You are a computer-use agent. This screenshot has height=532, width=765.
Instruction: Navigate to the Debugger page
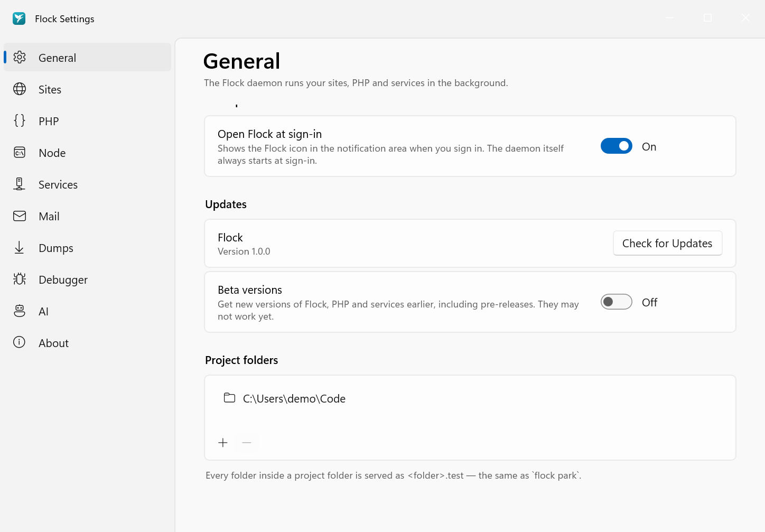pos(88,279)
